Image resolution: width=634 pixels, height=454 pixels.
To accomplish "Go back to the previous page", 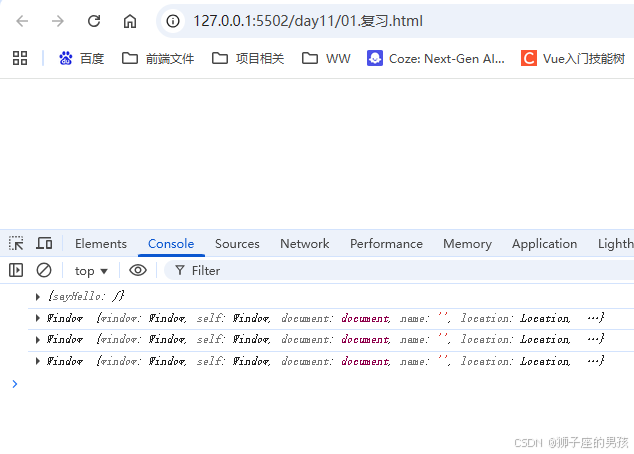I will (22, 21).
